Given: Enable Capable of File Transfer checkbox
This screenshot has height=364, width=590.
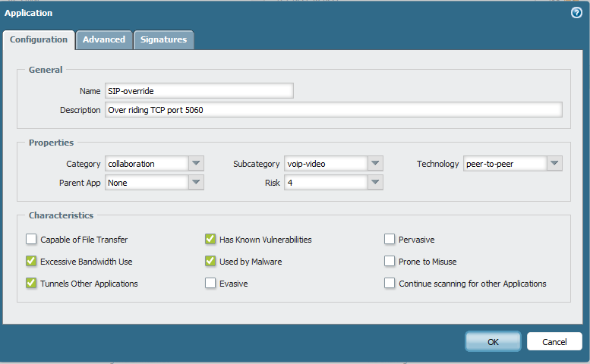Looking at the screenshot, I should (x=31, y=240).
